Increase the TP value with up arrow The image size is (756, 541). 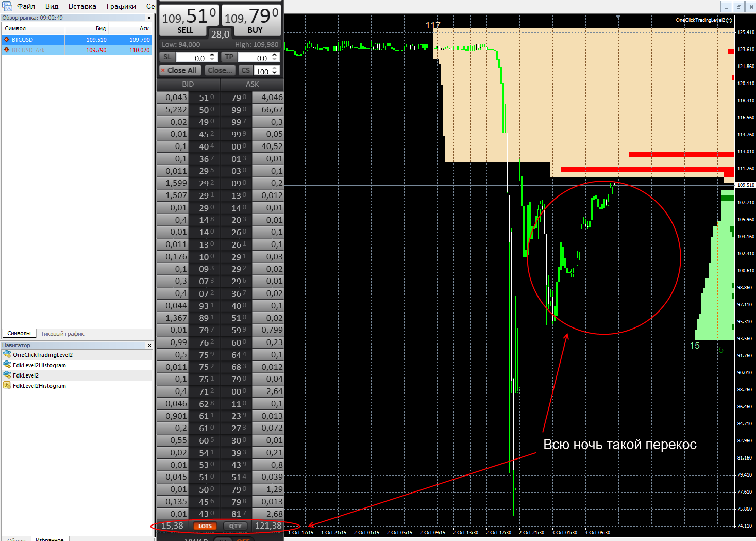[x=275, y=55]
